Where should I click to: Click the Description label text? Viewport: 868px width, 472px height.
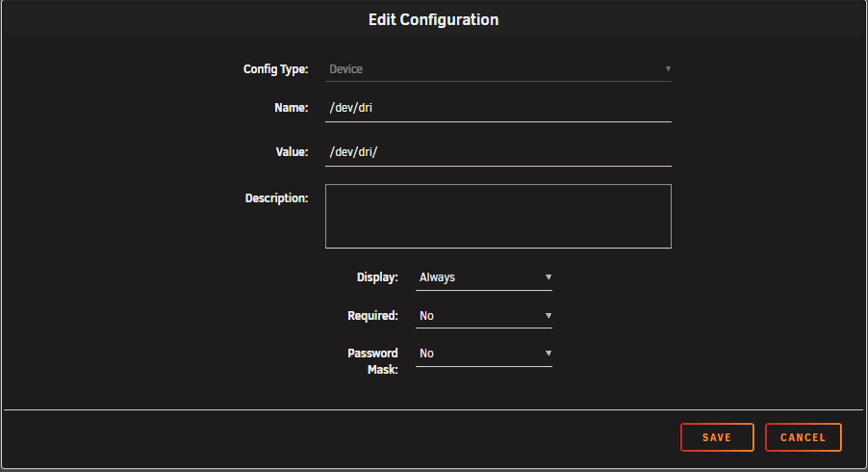[x=276, y=198]
